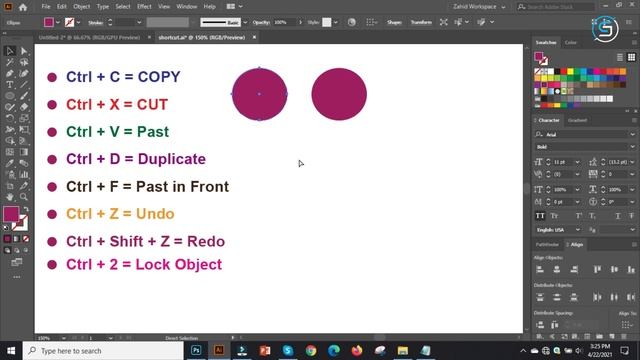Open the Stroke weight dropdown in control bar
Image resolution: width=640 pixels, height=360 pixels.
(139, 22)
